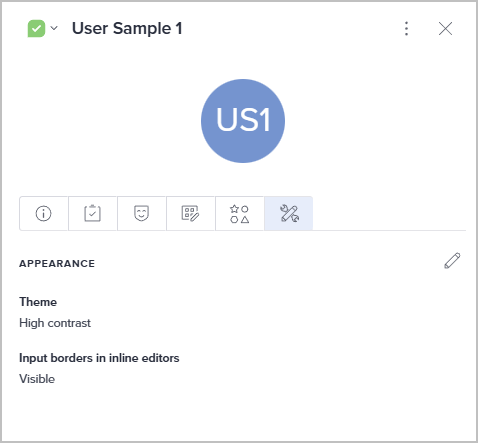Click the Theme field label
Image resolution: width=478 pixels, height=443 pixels.
pyautogui.click(x=38, y=302)
